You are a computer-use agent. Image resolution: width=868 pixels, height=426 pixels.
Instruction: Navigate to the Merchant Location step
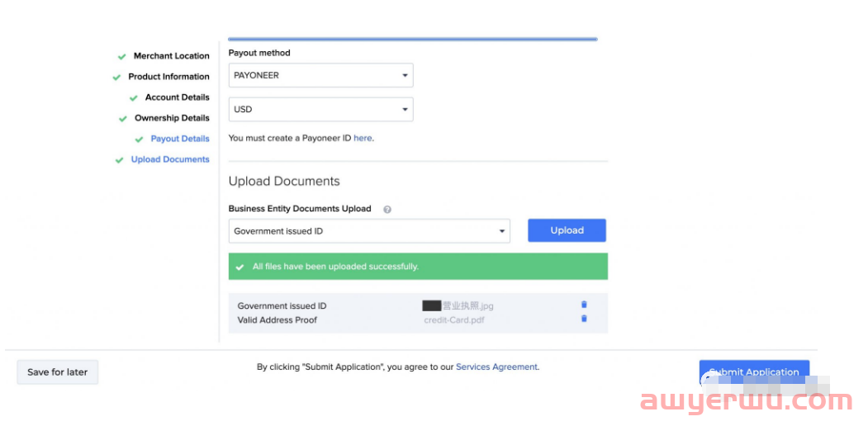coord(172,56)
